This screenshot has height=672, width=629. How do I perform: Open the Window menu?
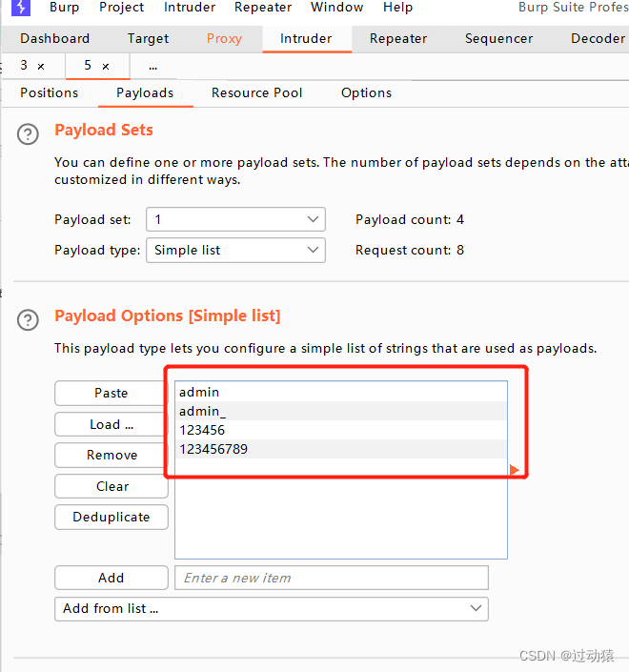337,8
